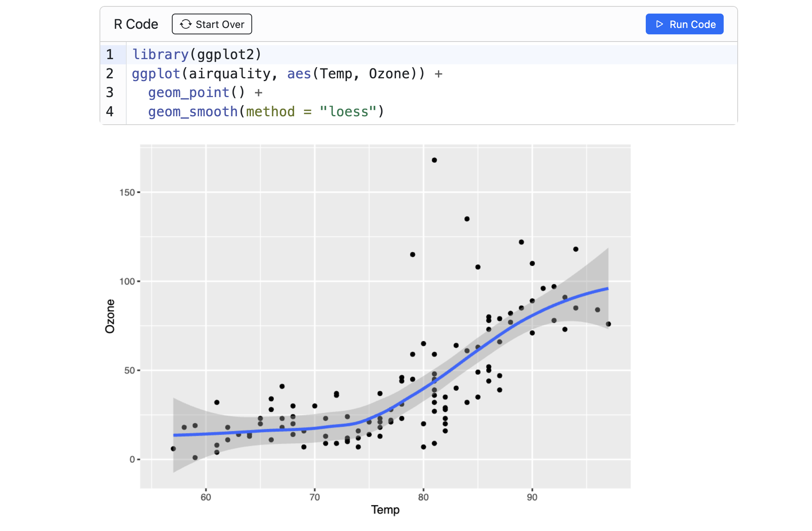Click the loess string argument on line 4
The width and height of the screenshot is (812, 531).
[x=348, y=111]
